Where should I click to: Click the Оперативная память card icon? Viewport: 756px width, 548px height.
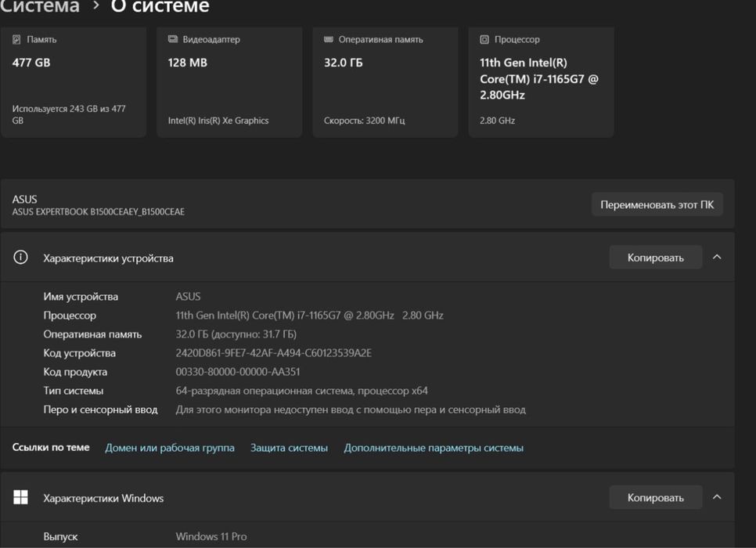329,39
